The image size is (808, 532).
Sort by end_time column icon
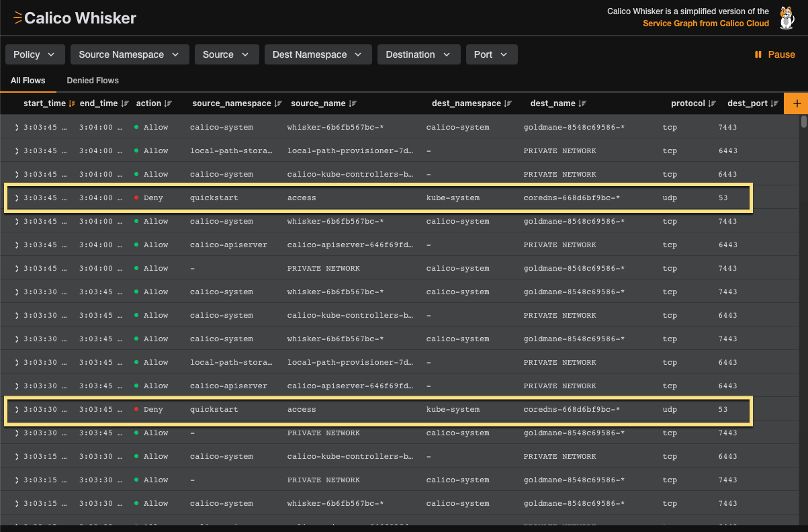tap(124, 103)
